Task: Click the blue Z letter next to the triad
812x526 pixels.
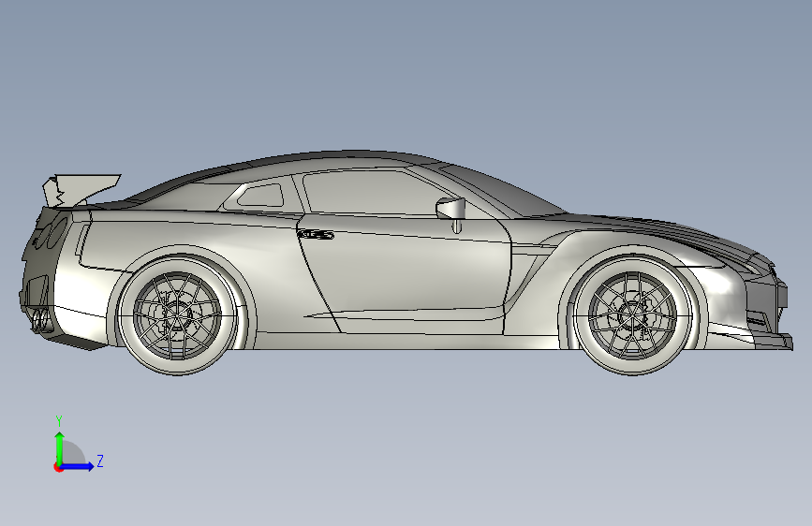Action: pos(100,460)
